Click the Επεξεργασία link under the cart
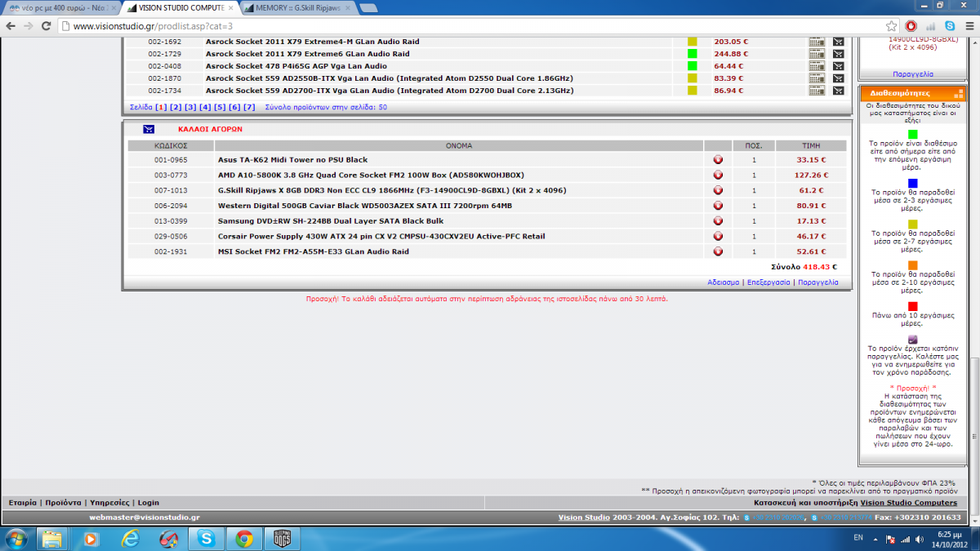980x551 pixels. 768,282
